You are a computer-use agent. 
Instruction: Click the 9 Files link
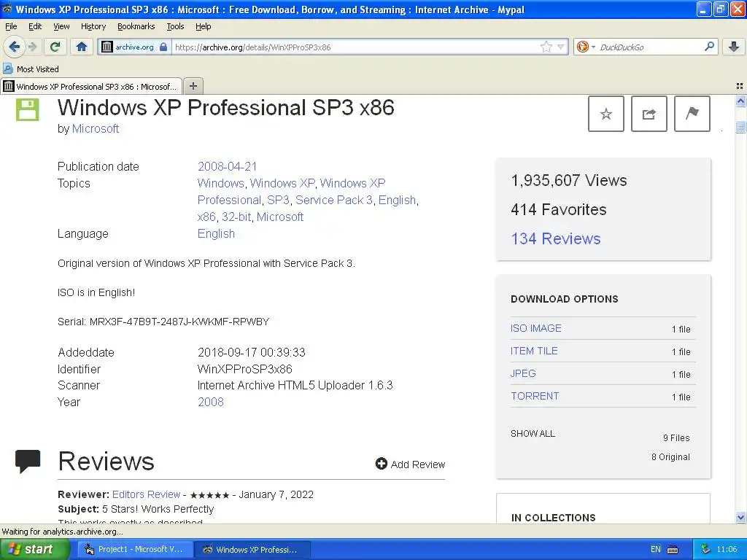click(x=676, y=437)
